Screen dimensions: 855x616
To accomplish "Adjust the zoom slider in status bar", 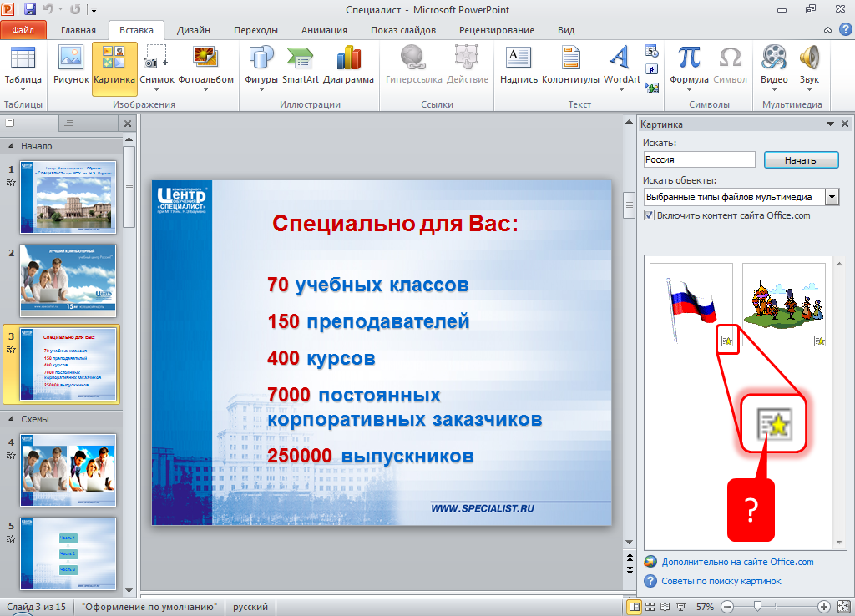I will coord(757,607).
